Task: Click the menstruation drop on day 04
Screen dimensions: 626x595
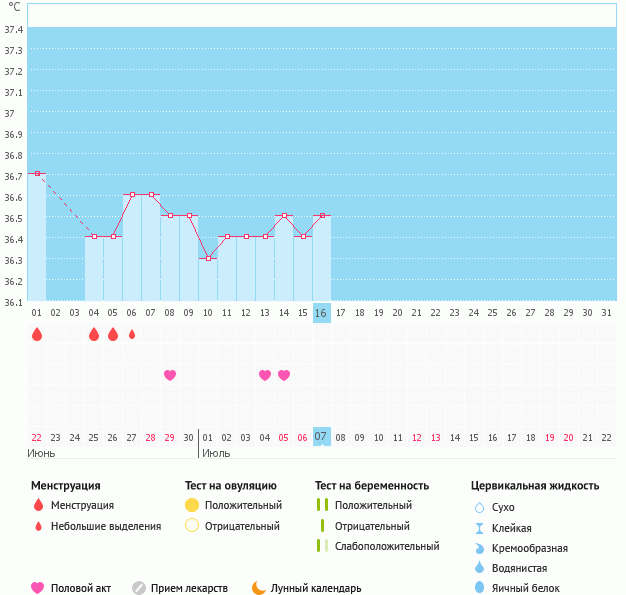Action: 94,334
